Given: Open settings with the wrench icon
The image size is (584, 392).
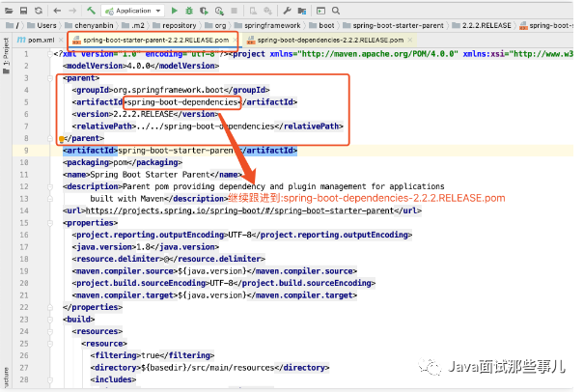Looking at the screenshot, I should coord(287,11).
